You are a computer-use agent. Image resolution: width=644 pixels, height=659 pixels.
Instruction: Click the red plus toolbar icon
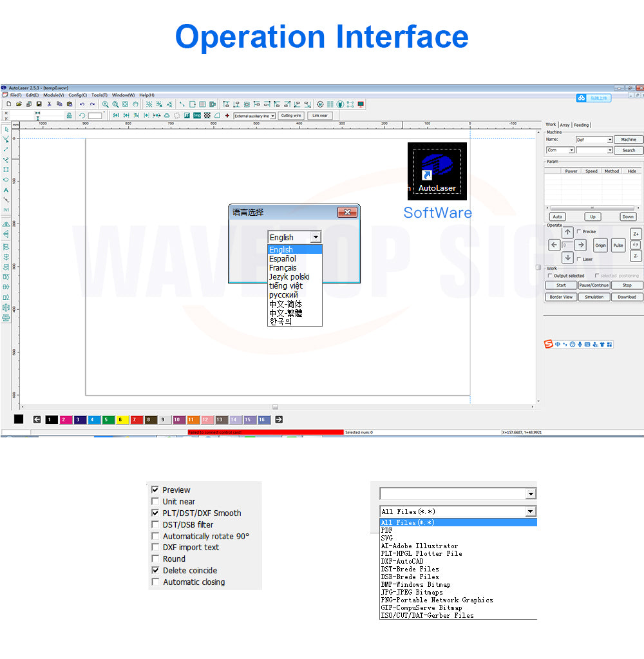[227, 115]
